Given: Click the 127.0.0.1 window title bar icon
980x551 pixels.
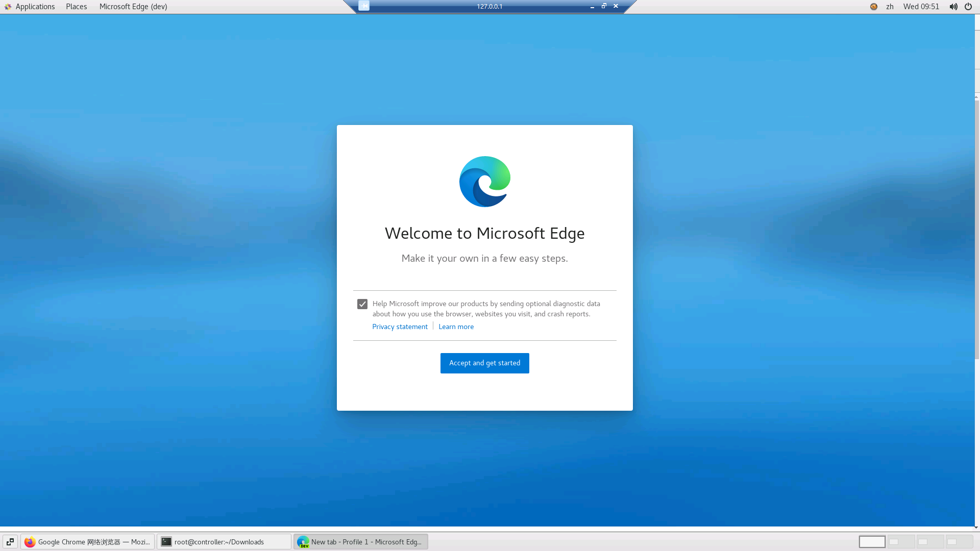Looking at the screenshot, I should tap(364, 6).
